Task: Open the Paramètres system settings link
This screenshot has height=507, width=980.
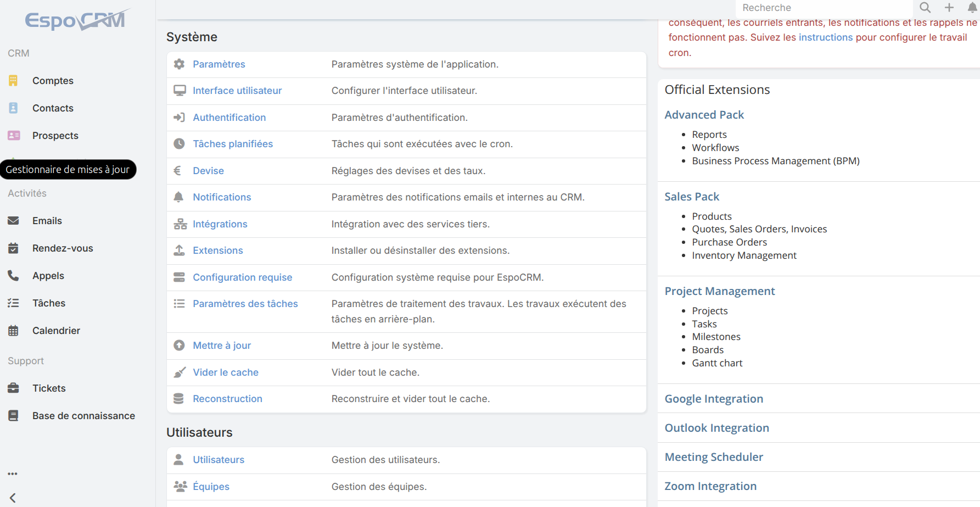Action: tap(219, 64)
